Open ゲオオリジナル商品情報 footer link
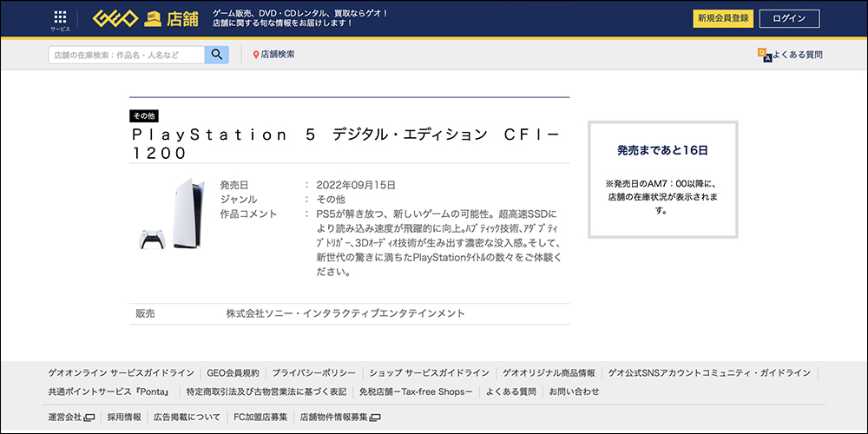The width and height of the screenshot is (868, 434). click(x=549, y=372)
